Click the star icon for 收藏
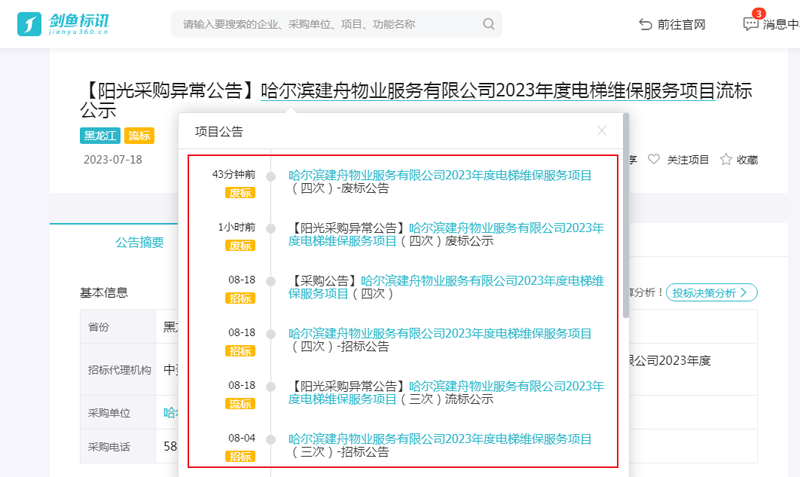 (x=726, y=160)
